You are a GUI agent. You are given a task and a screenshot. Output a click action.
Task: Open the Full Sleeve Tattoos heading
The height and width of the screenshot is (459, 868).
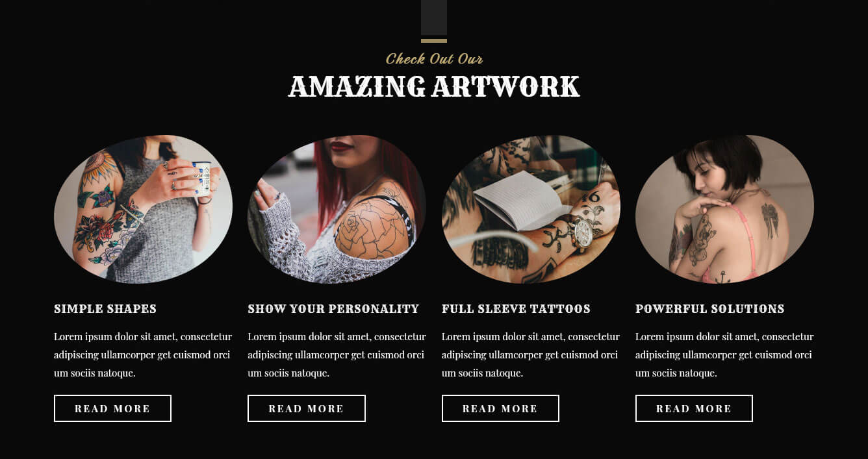click(516, 309)
